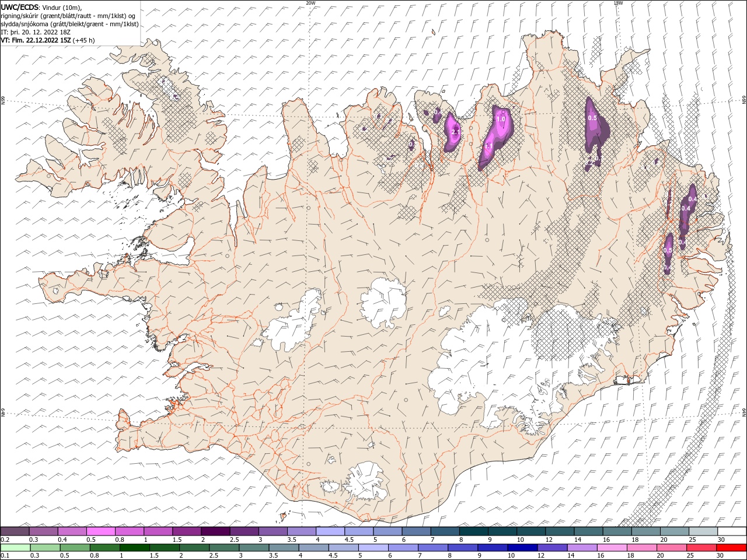Click the '12' label on the upper scale
Image resolution: width=747 pixels, height=560 pixels.
(549, 540)
